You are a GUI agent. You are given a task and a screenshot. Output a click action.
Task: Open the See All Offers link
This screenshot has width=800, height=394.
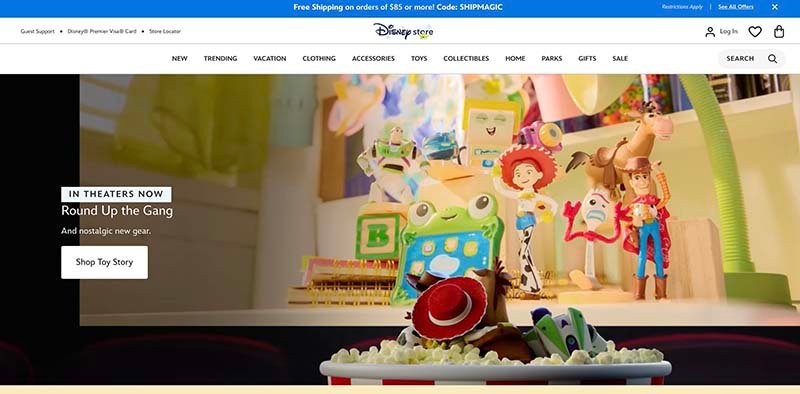pos(736,7)
